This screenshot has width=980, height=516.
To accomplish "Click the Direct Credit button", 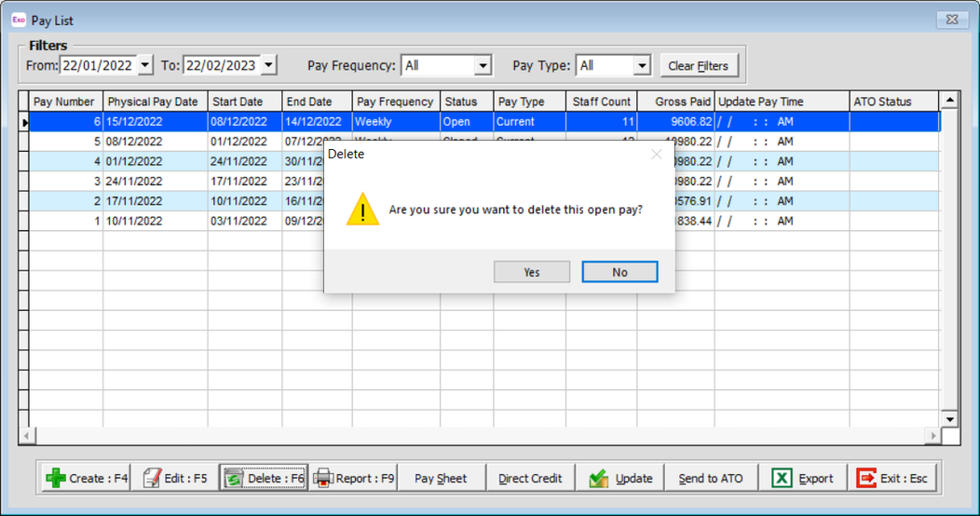I will (x=530, y=478).
